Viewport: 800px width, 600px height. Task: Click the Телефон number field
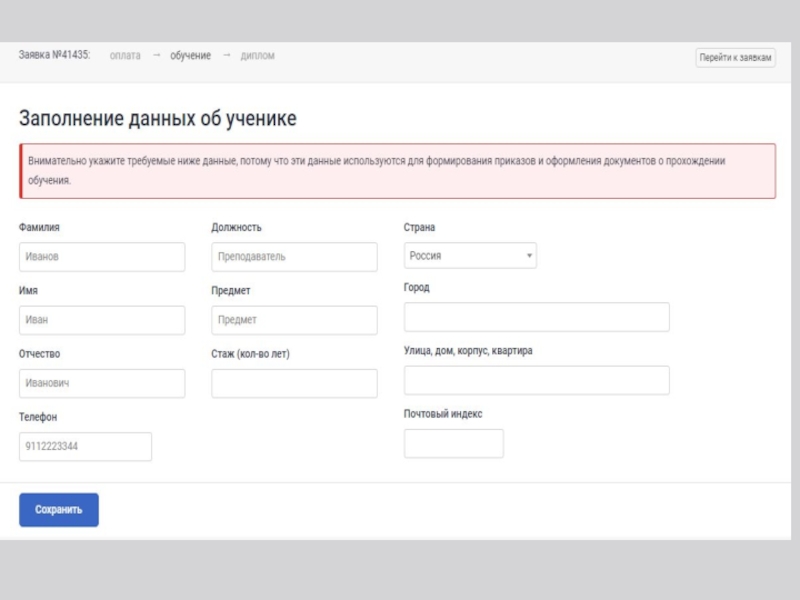click(x=85, y=447)
